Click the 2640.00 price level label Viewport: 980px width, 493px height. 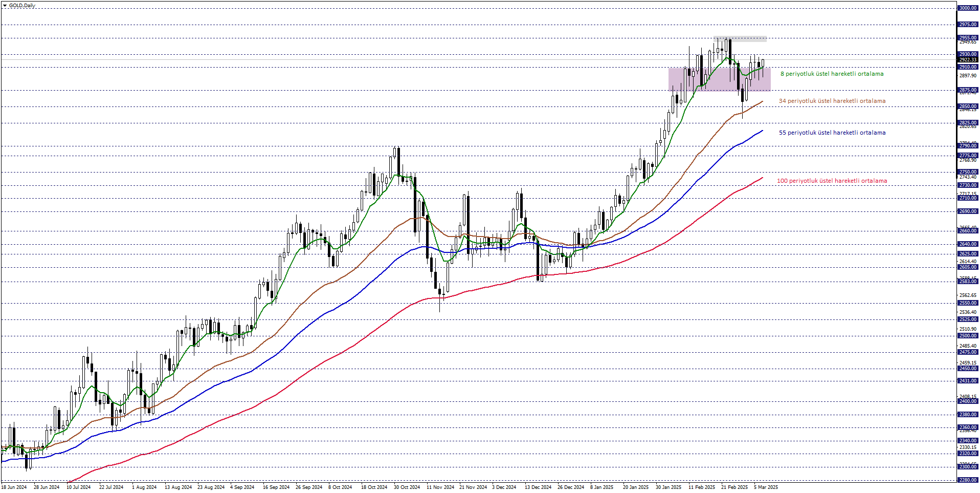[968, 244]
